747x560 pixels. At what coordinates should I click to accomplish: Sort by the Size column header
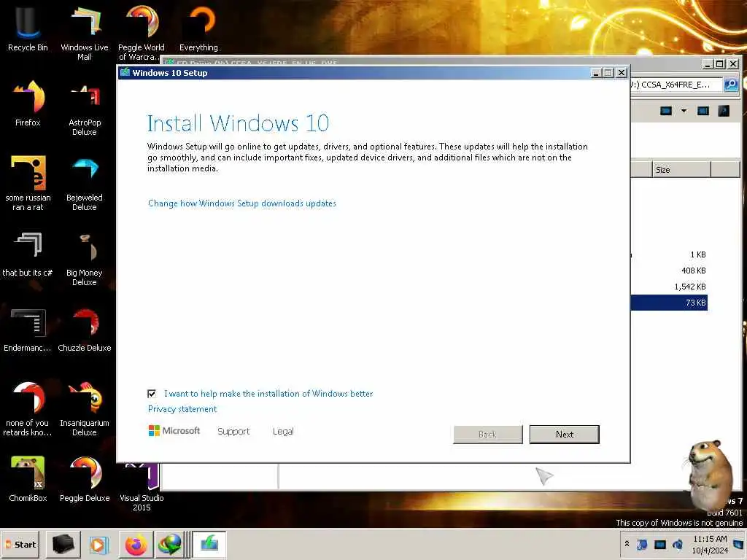point(681,170)
